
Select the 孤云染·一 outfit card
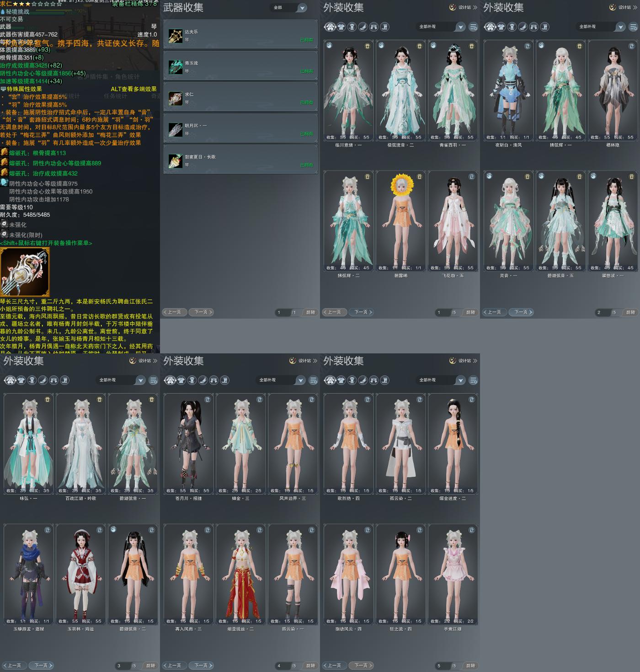[293, 575]
